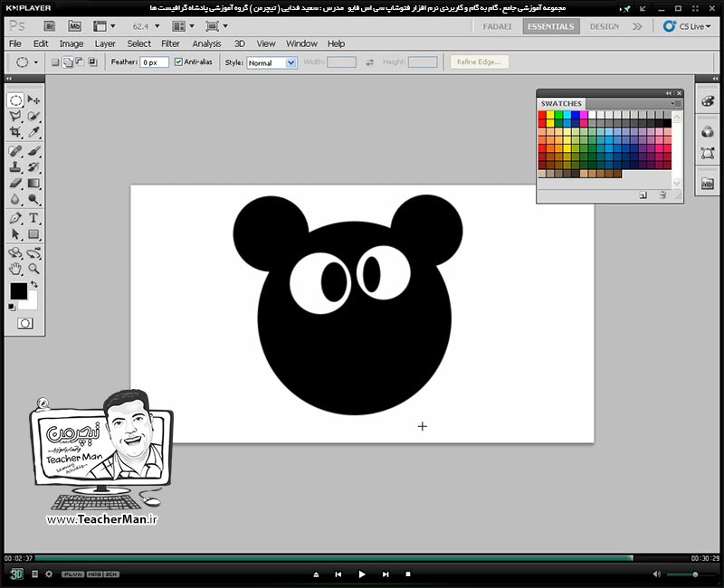Image resolution: width=724 pixels, height=588 pixels.
Task: Open the Edit menu
Action: [41, 43]
